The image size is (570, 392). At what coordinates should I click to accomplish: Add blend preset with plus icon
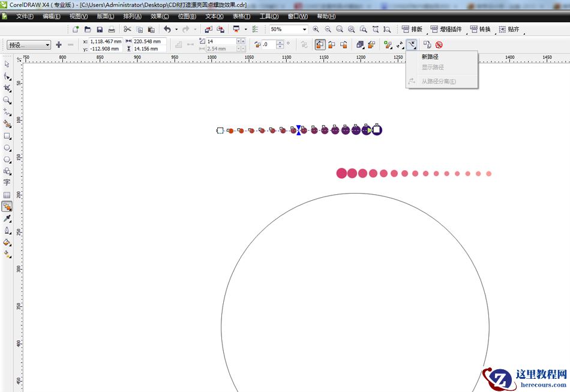coord(59,45)
